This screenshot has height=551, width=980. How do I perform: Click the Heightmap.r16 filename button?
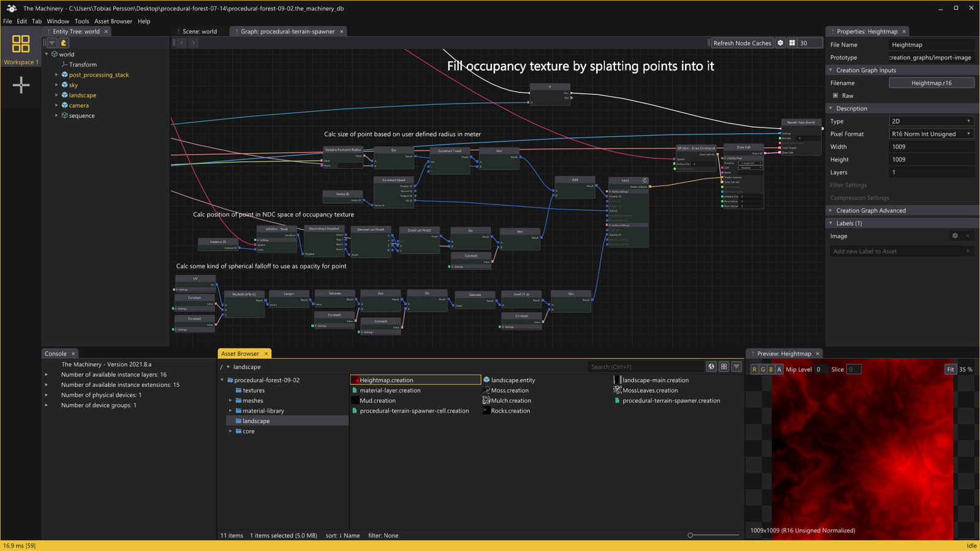pos(931,83)
